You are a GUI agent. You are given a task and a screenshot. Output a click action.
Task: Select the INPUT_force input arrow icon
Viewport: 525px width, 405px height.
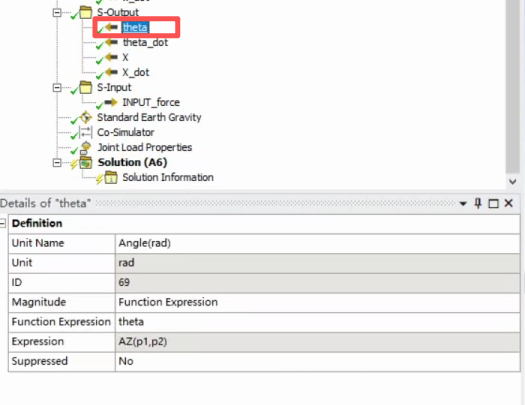[111, 102]
